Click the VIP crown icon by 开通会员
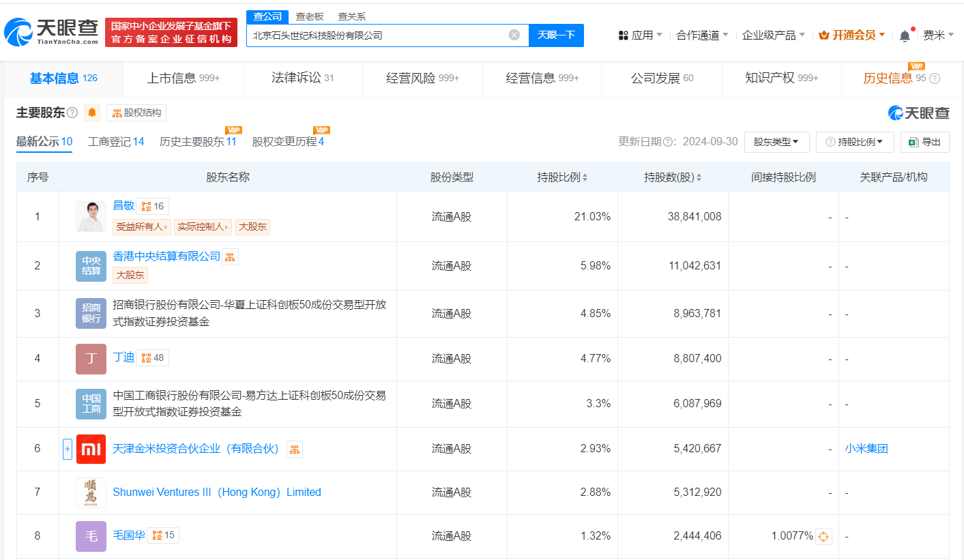This screenshot has height=560, width=964. pos(823,35)
